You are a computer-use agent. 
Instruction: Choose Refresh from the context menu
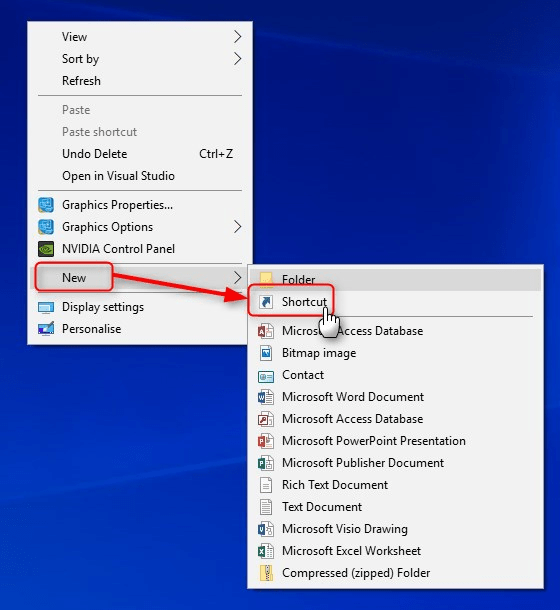point(140,81)
